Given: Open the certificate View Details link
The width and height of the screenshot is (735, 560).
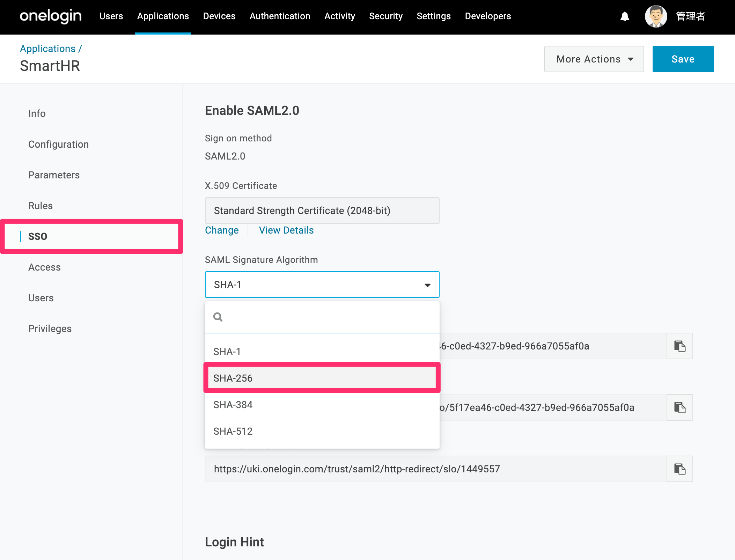Looking at the screenshot, I should [x=286, y=230].
